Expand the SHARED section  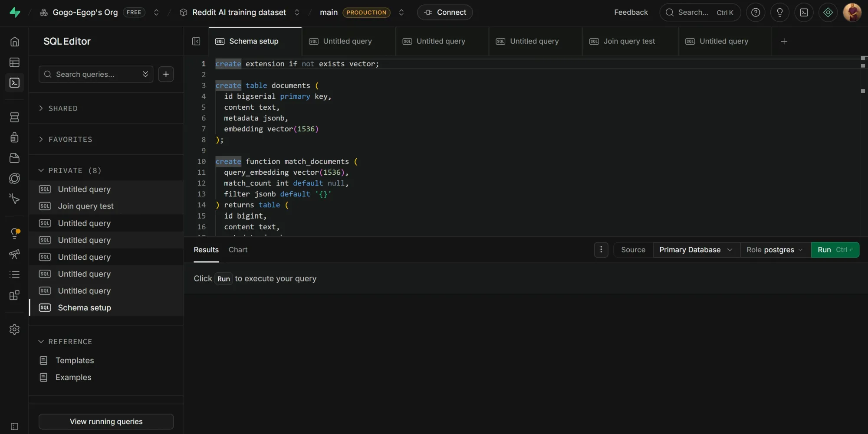pos(106,108)
